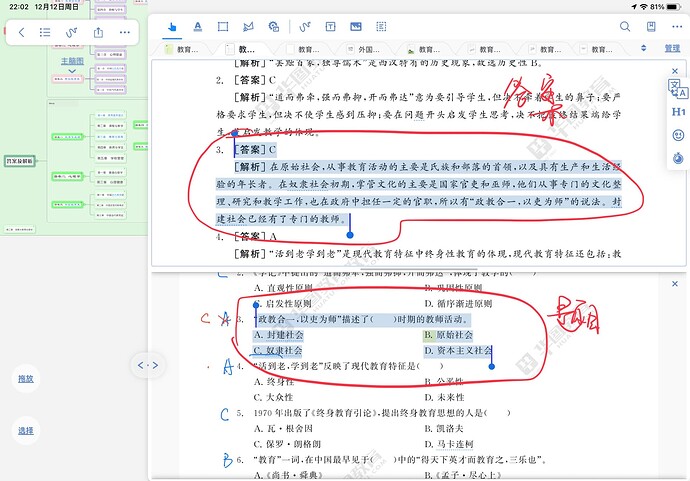Click the 拖放 button
Viewport: 690px width, 481px height.
(x=26, y=378)
